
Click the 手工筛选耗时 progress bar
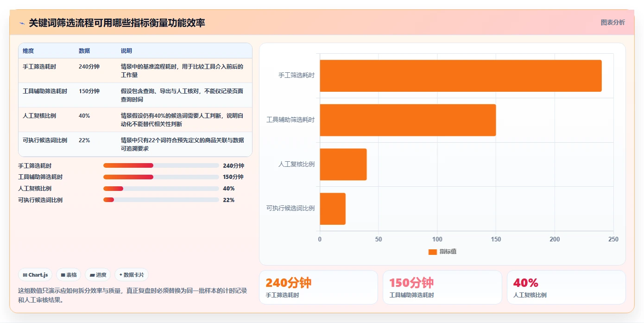click(161, 165)
